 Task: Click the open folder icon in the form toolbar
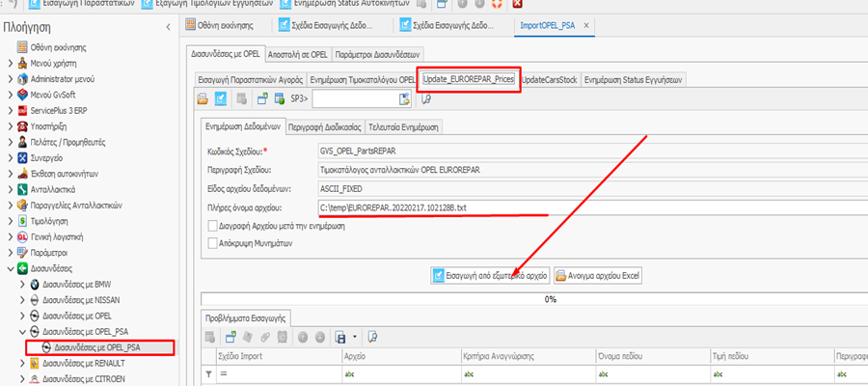[203, 98]
